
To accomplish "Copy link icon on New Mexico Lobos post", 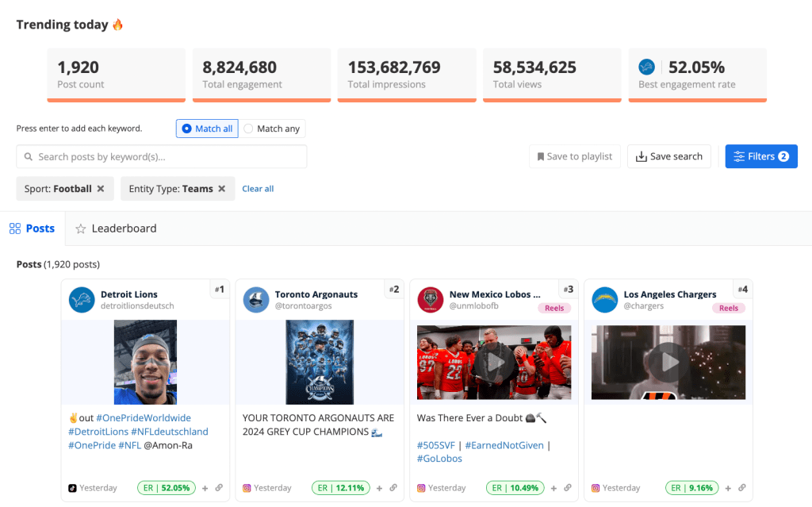I will 568,488.
